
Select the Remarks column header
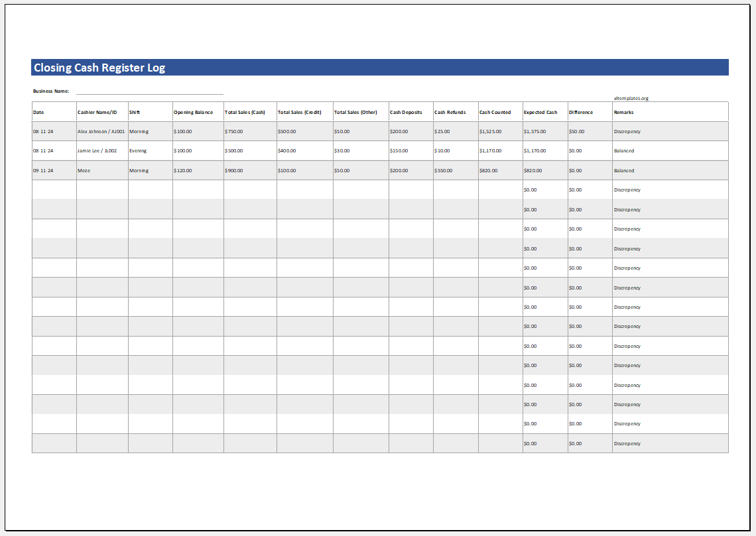(x=622, y=112)
